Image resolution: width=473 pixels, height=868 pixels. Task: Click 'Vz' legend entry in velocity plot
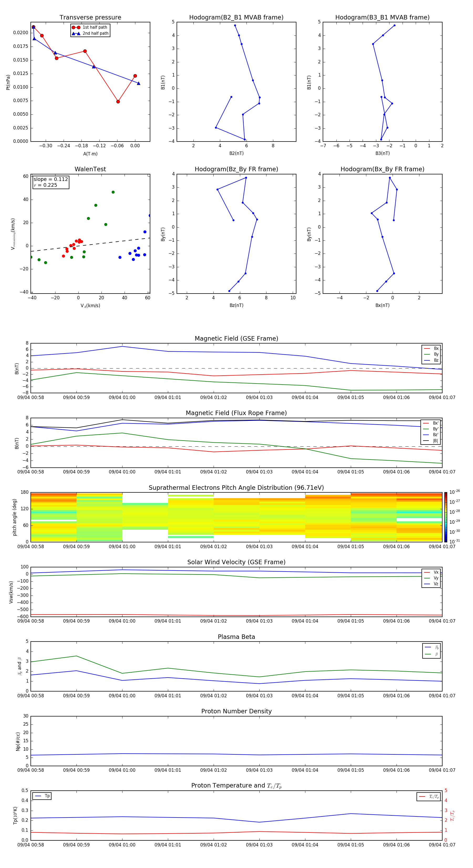431,584
